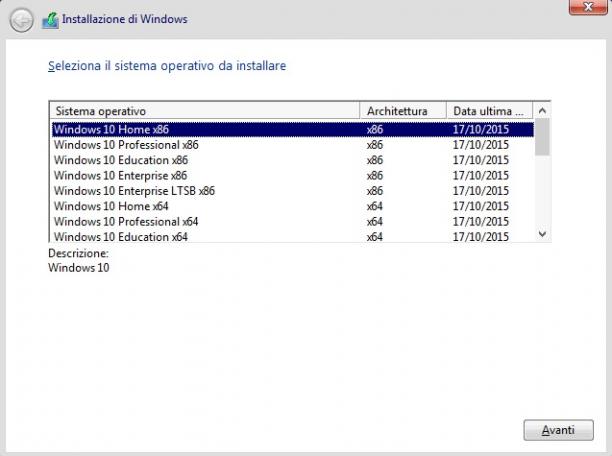Select Windows 10 Professional x64
Viewport: 612px width, 456px height.
(293, 222)
